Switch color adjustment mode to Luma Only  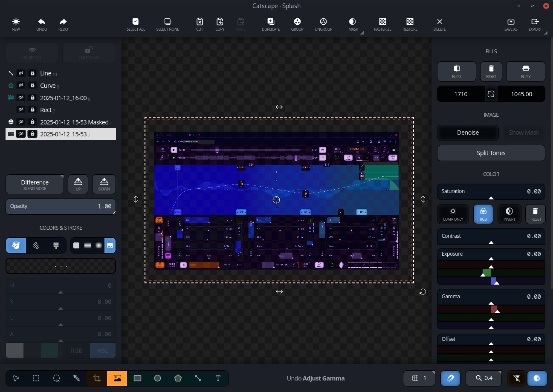[453, 214]
